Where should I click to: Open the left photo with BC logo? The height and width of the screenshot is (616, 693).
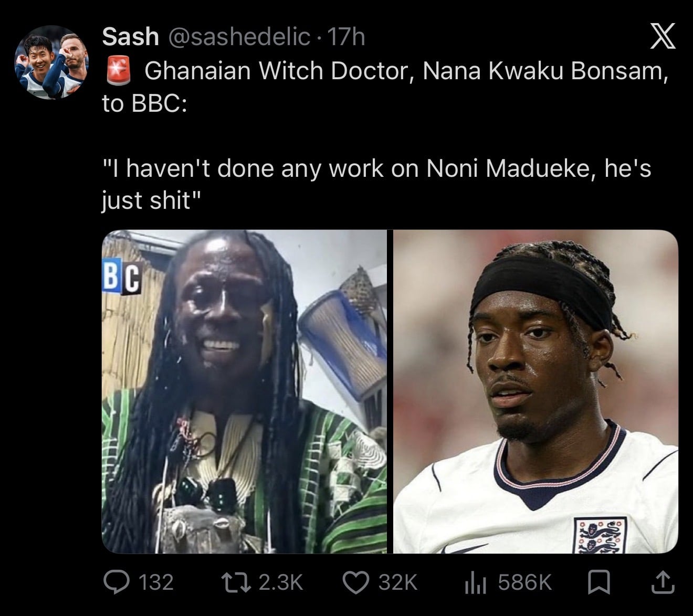[244, 391]
